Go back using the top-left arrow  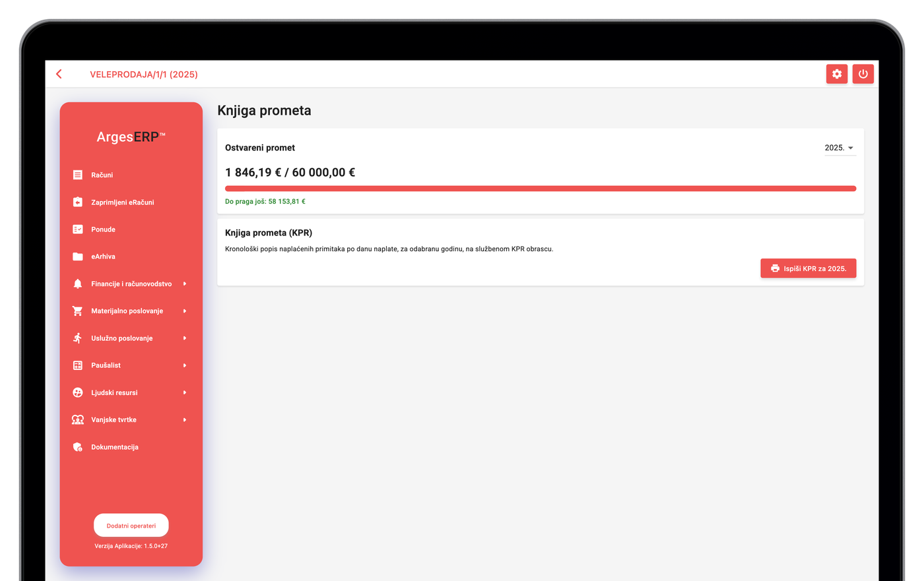(x=59, y=74)
